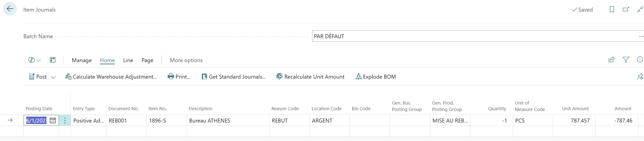Click the back arrow button

[x=10, y=9]
